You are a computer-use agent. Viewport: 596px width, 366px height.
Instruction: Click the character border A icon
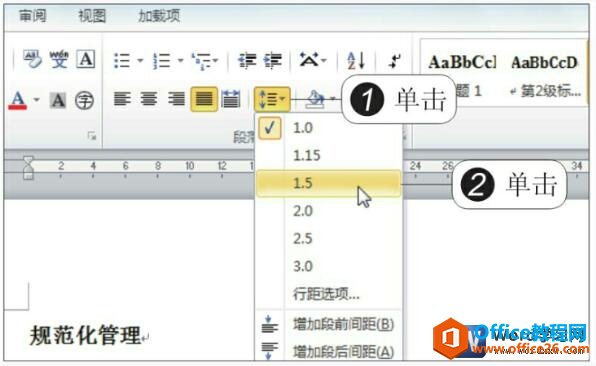coord(86,59)
